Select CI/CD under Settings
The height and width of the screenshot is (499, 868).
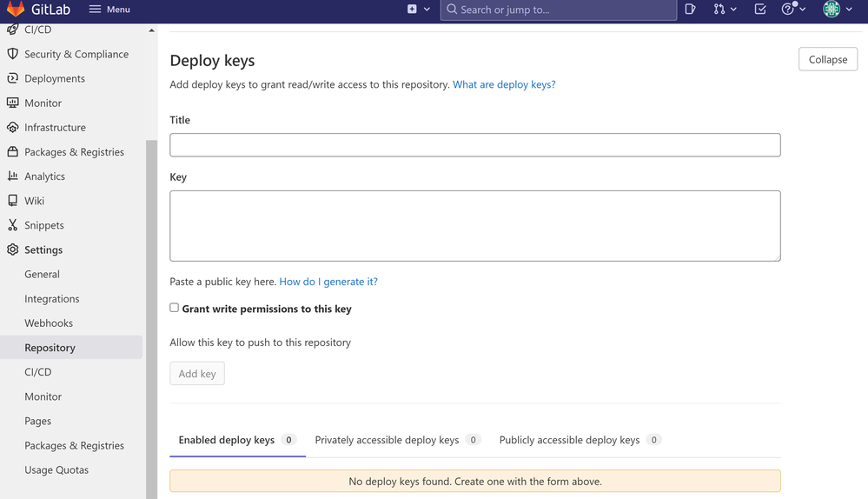pos(37,372)
